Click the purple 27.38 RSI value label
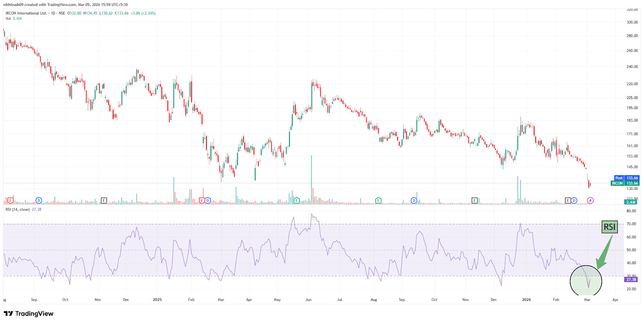The width and height of the screenshot is (644, 323). click(x=631, y=280)
